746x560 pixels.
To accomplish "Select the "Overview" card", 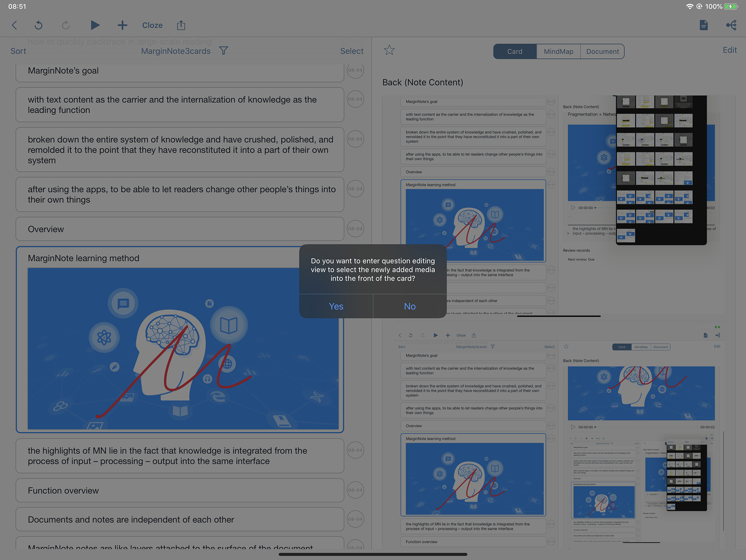I will (x=180, y=229).
